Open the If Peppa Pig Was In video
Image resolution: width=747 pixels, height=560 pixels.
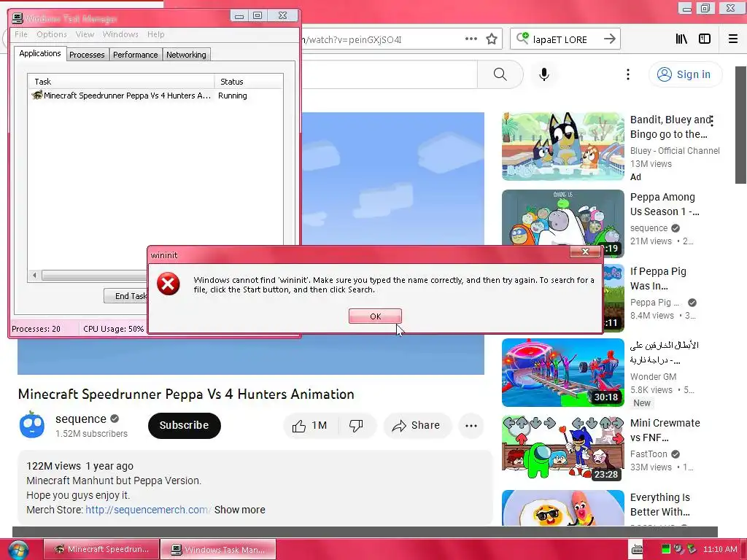coord(658,279)
